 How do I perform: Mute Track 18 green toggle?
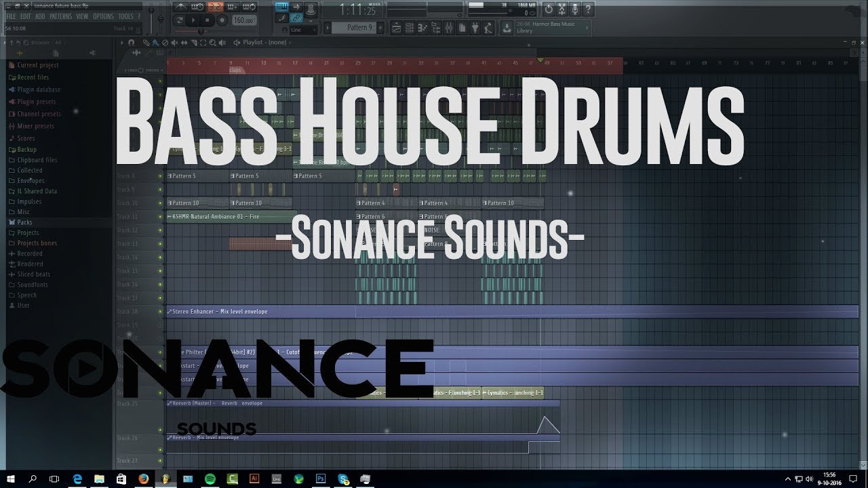160,311
